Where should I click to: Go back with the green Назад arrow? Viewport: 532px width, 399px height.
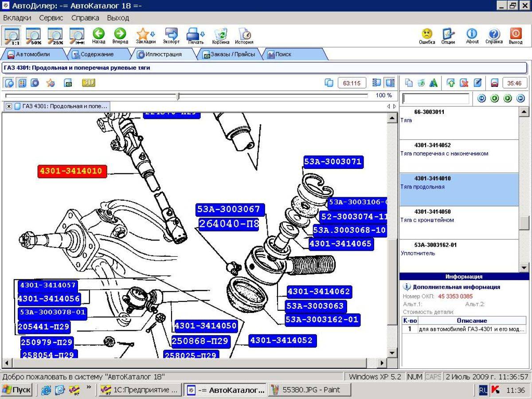point(98,35)
